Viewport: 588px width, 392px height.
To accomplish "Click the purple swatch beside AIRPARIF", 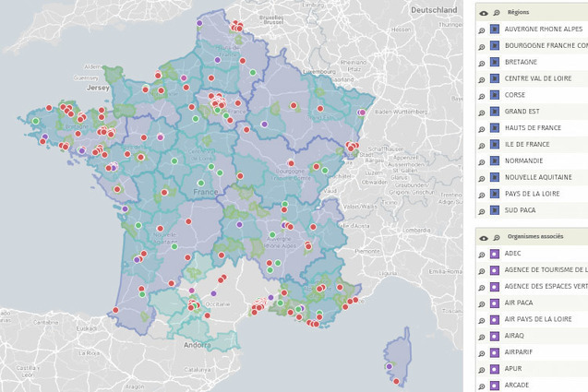I will (x=495, y=352).
